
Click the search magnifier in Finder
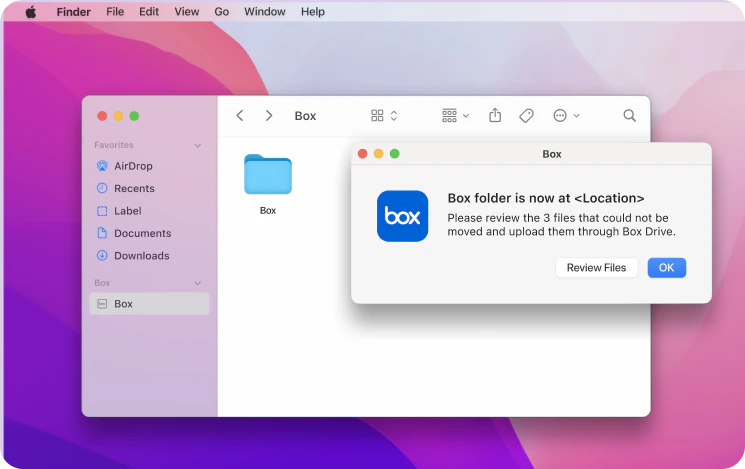coord(630,115)
